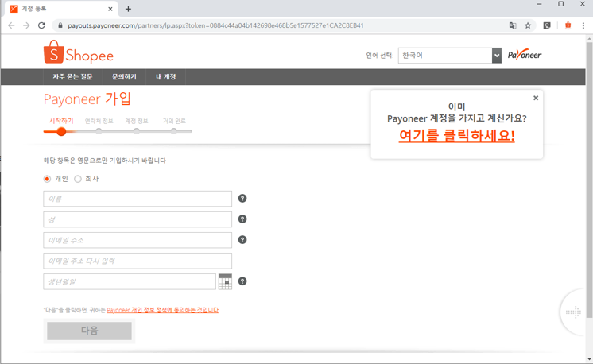593x364 pixels.
Task: Click the padlock site info icon
Action: tap(60, 25)
